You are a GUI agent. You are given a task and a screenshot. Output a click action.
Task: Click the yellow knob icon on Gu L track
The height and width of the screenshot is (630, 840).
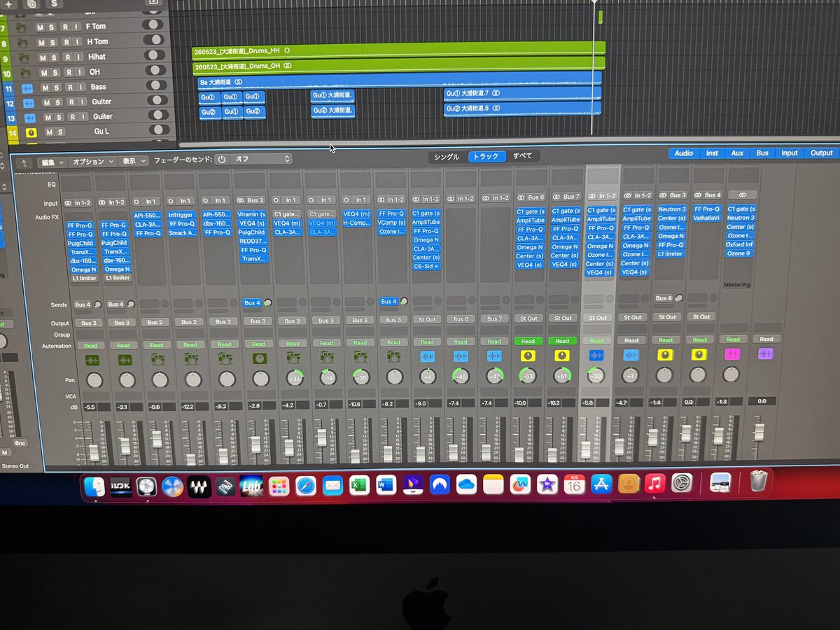(x=31, y=132)
